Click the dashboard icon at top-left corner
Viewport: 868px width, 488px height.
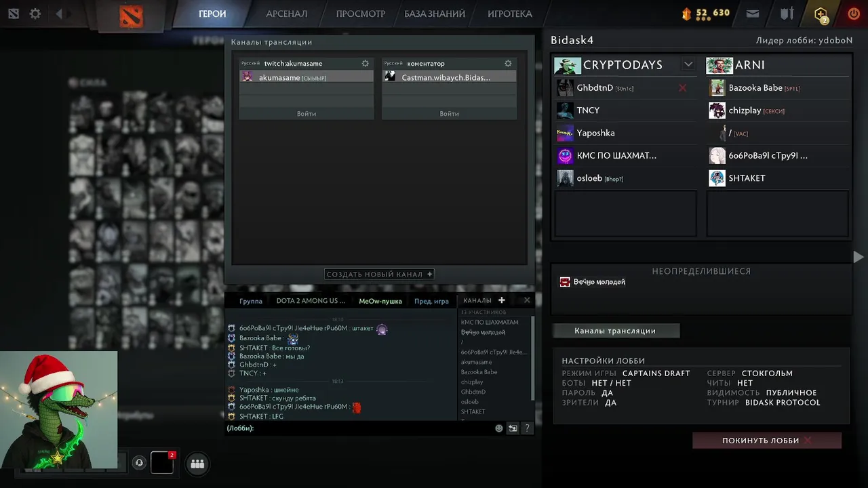point(14,14)
